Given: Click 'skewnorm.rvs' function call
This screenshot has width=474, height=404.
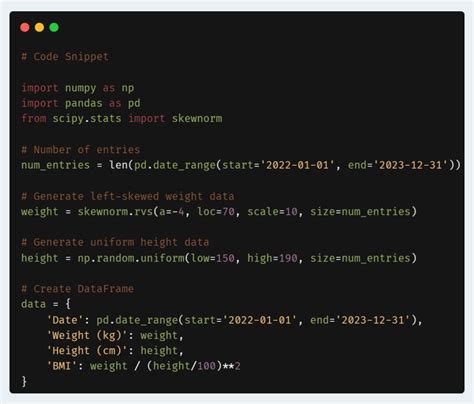Looking at the screenshot, I should tap(115, 211).
